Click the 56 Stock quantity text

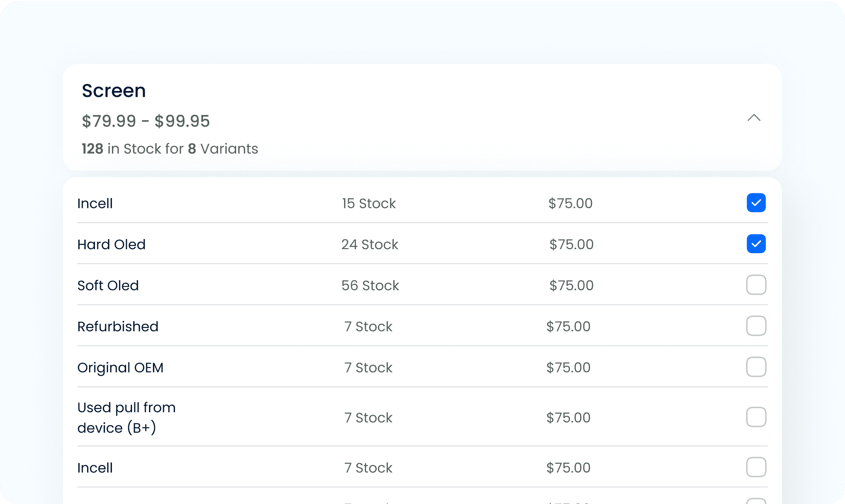(370, 285)
